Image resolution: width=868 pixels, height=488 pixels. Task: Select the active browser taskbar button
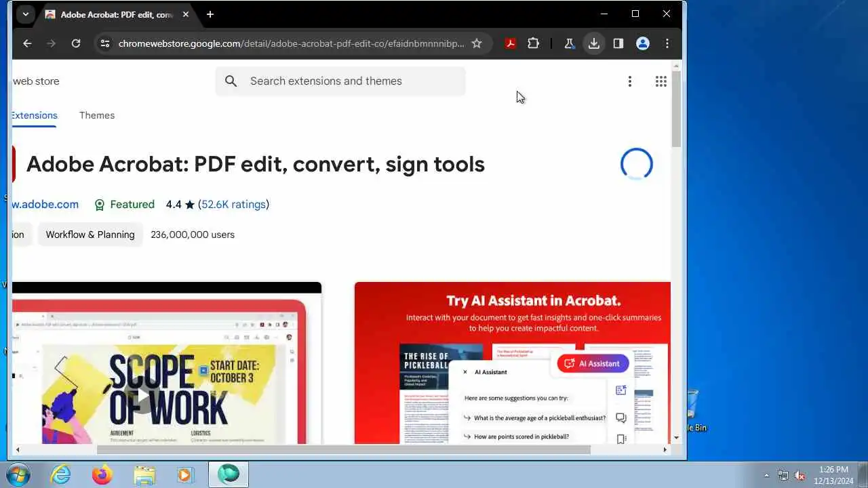(229, 474)
